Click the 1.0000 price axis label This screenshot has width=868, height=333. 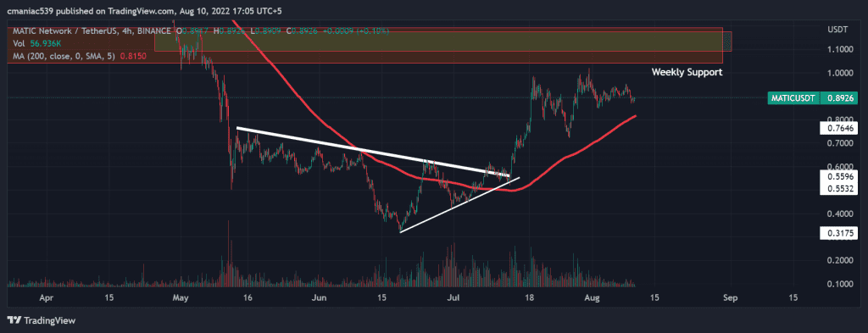(x=840, y=73)
